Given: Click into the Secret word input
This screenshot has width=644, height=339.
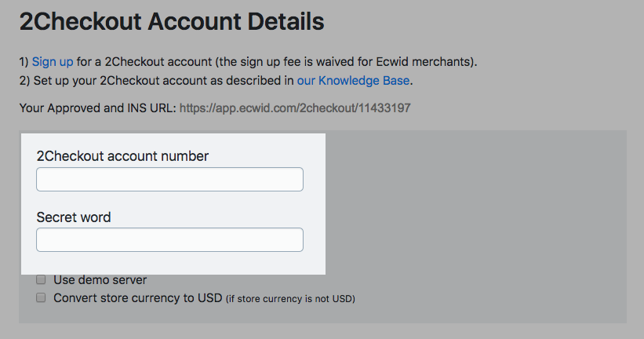Looking at the screenshot, I should click(169, 239).
